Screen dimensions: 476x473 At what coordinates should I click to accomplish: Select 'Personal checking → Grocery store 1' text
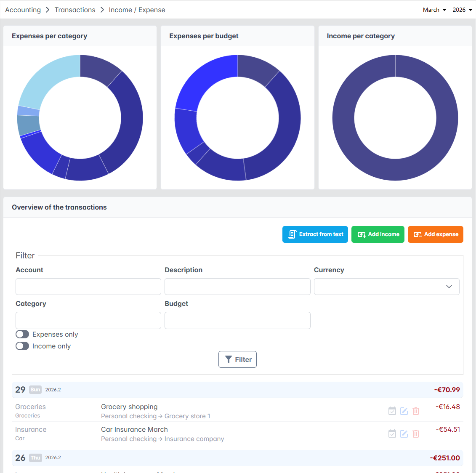156,416
